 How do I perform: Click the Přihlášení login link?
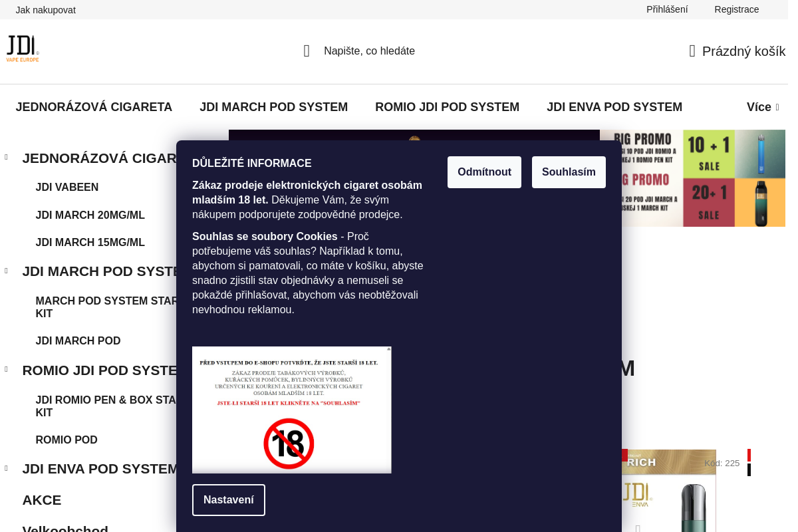coord(667,9)
